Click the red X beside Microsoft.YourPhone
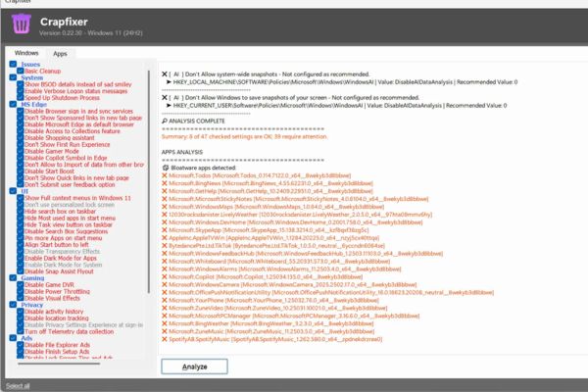This screenshot has height=392, width=588. [165, 300]
